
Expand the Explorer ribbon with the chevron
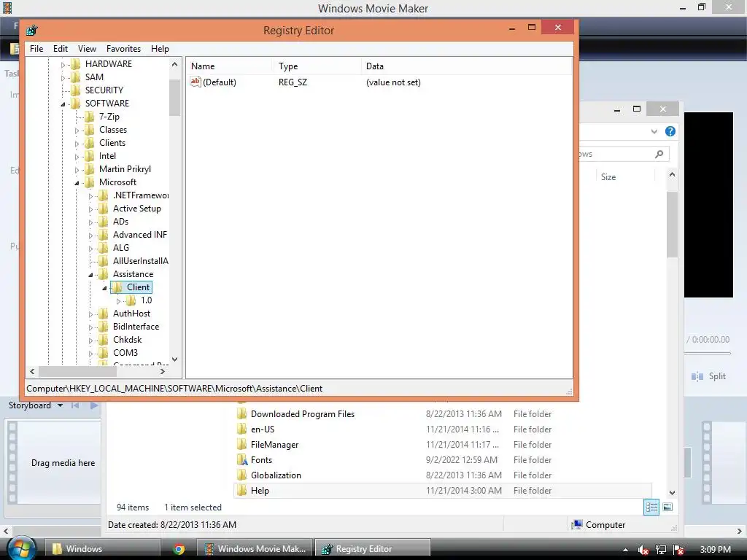tap(654, 131)
